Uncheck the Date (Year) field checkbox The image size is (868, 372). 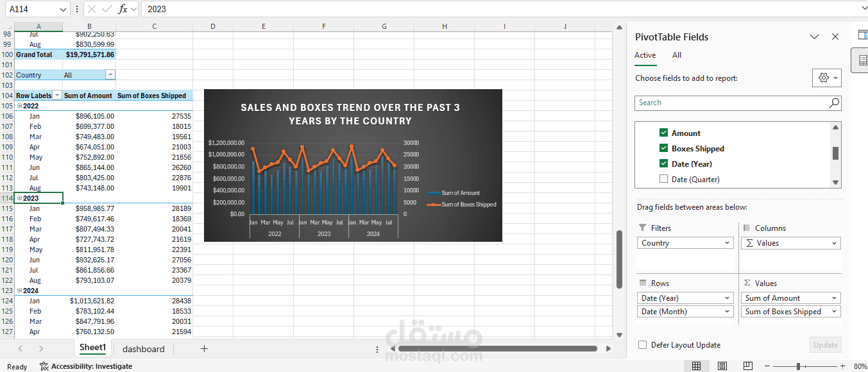click(x=664, y=164)
